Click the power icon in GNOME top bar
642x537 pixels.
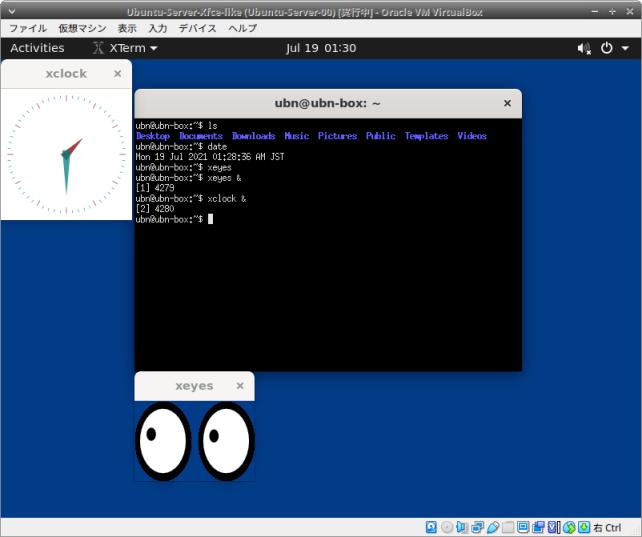(x=606, y=48)
